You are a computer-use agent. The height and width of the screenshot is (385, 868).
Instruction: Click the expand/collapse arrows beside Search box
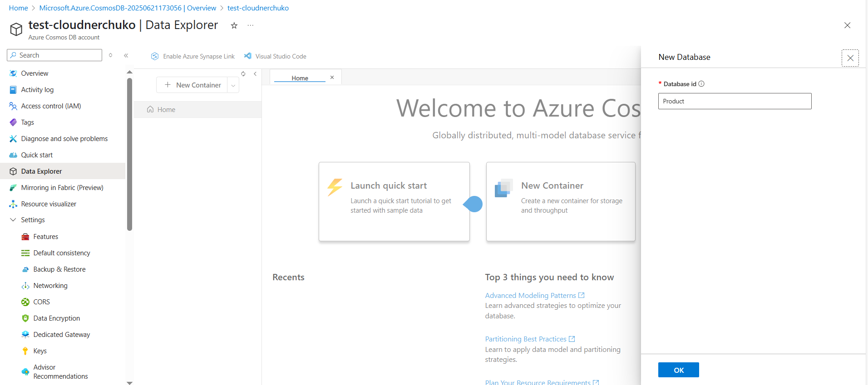(110, 55)
